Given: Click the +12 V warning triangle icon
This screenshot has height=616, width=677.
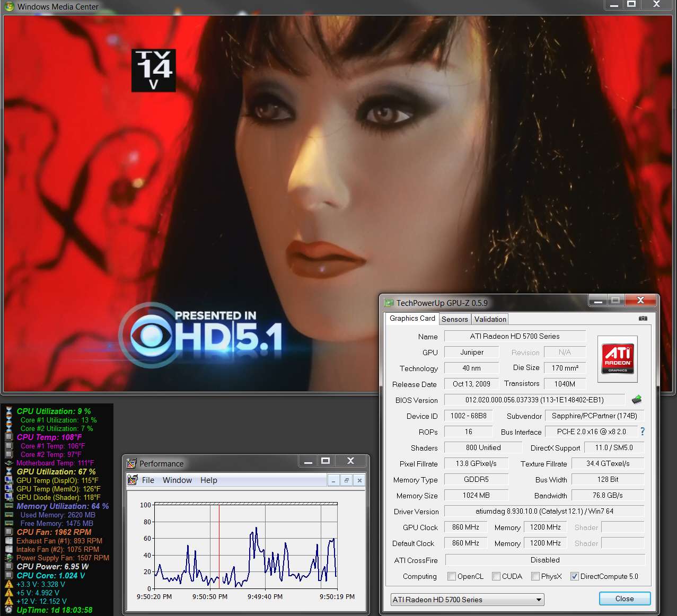Looking at the screenshot, I should 8,601.
